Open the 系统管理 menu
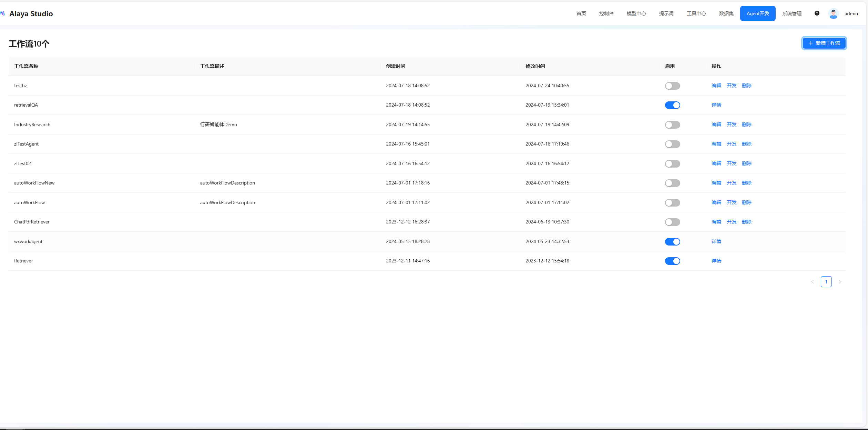Viewport: 868px width, 430px height. [x=792, y=13]
